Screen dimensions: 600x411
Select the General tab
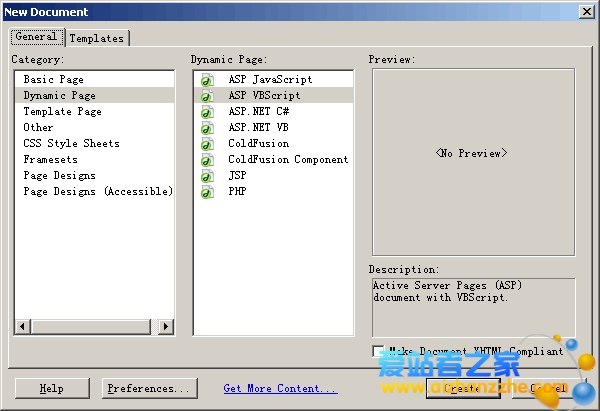tap(36, 37)
